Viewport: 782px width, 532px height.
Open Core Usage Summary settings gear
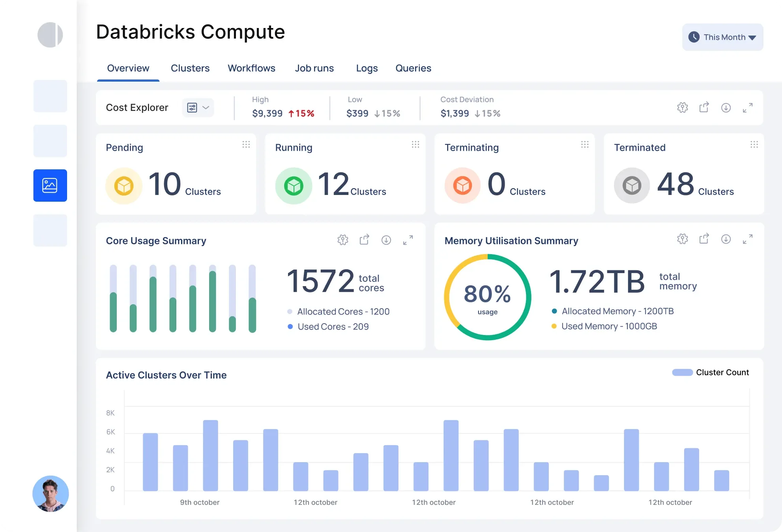tap(342, 240)
